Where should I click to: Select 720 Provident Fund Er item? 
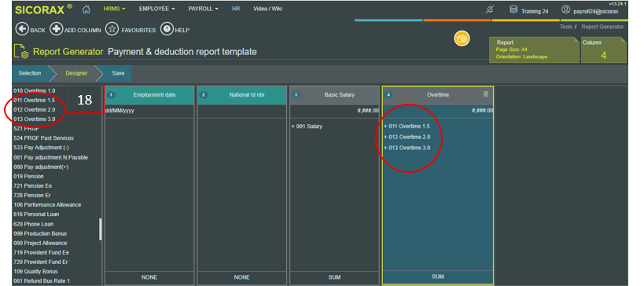pyautogui.click(x=41, y=262)
